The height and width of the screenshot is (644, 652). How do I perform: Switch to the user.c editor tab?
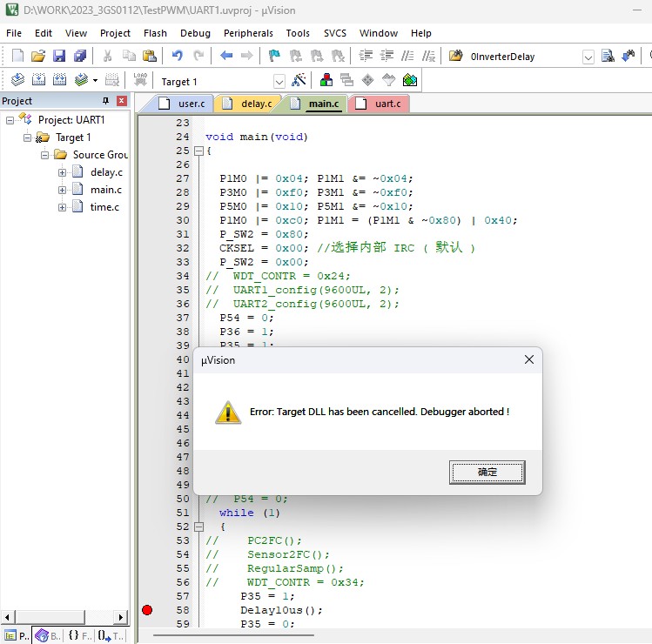coord(186,104)
